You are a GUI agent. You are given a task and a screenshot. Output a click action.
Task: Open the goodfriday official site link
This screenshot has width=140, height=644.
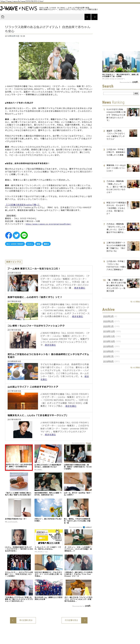click(x=48, y=224)
